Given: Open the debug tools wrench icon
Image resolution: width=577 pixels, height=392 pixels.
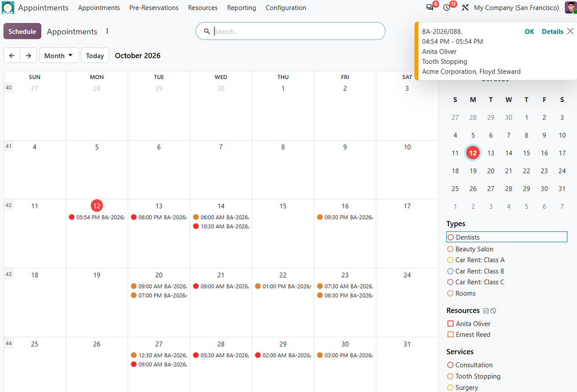Looking at the screenshot, I should tap(465, 7).
